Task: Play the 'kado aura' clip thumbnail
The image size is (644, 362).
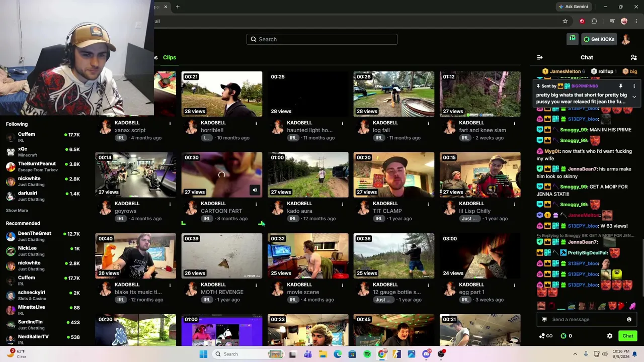Action: pos(308,175)
